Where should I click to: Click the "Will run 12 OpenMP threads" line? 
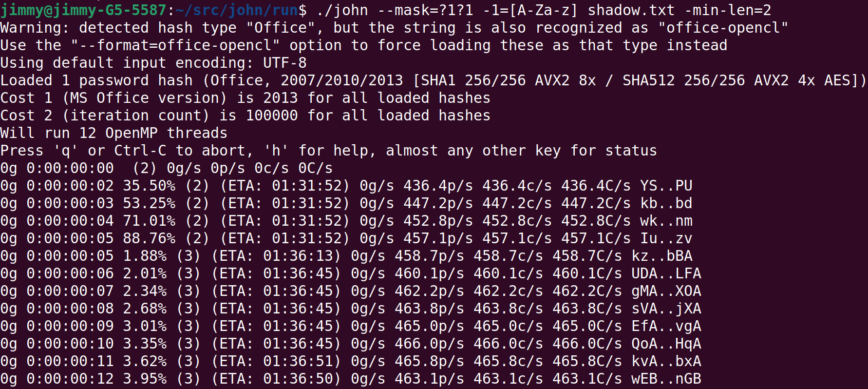pos(114,133)
